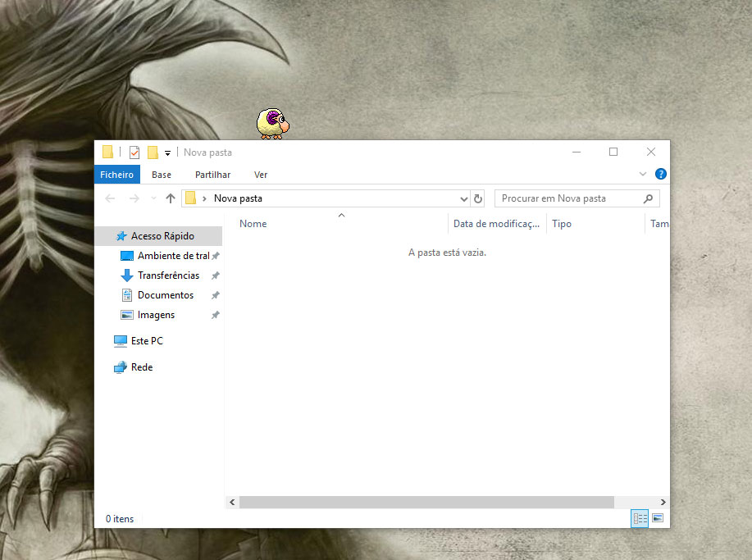Open the recent locations dropdown arrow
This screenshot has width=752, height=560.
(x=153, y=198)
